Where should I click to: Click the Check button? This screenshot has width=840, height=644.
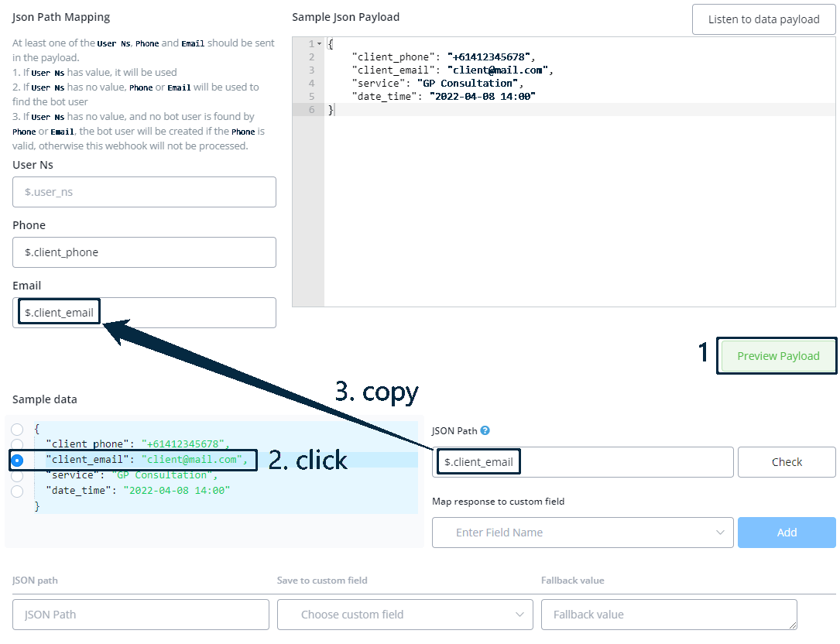pyautogui.click(x=787, y=462)
